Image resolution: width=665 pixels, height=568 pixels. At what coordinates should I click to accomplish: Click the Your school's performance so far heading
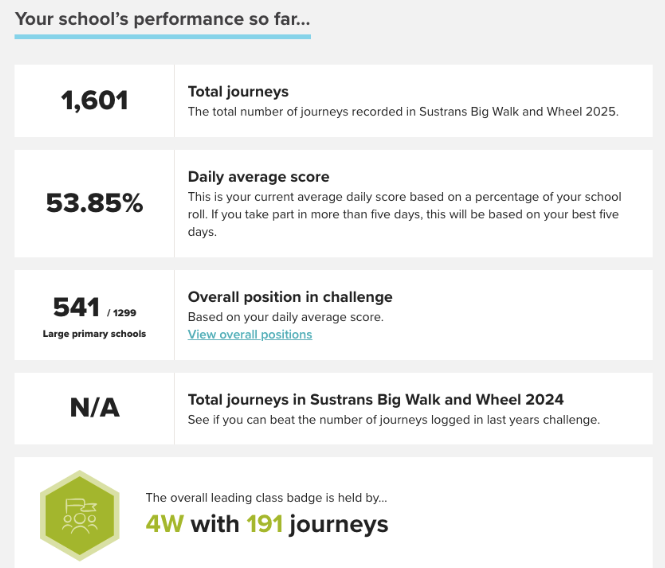[162, 19]
